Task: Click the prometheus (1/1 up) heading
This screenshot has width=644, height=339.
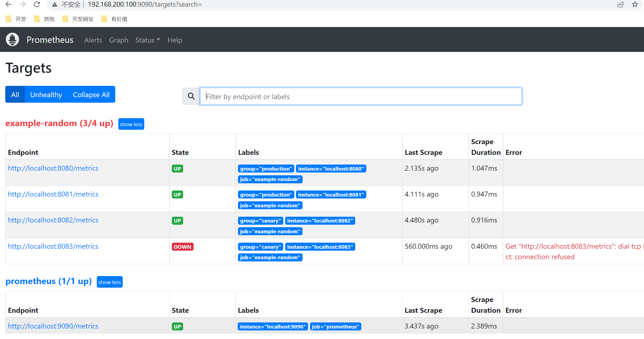Action: point(49,281)
